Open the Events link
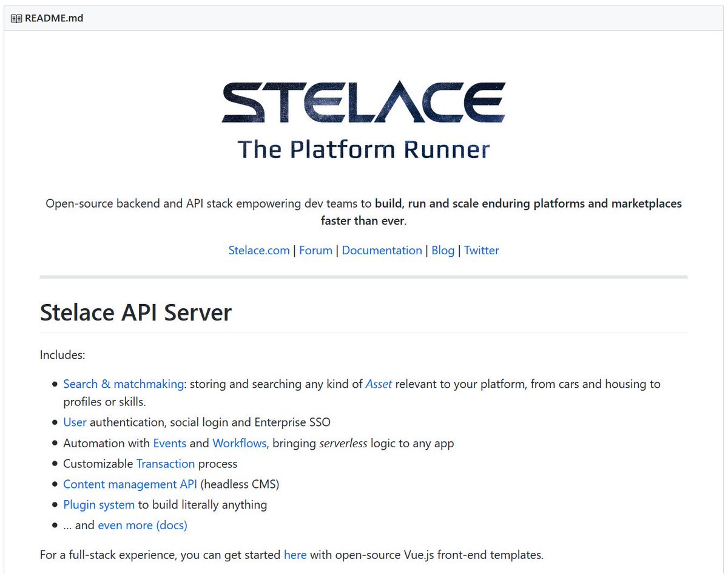The height and width of the screenshot is (582, 728). (x=169, y=443)
